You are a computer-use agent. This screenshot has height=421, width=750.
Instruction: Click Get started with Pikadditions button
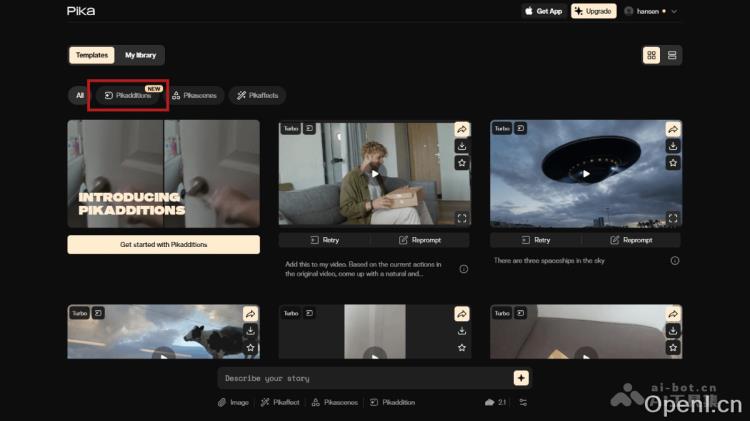pos(163,244)
